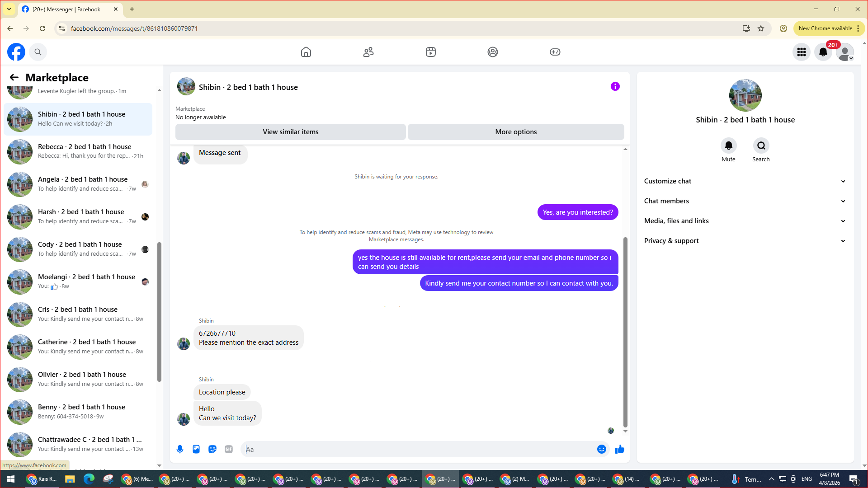Open the emoji picker in message box
This screenshot has height=488, width=868.
601,449
